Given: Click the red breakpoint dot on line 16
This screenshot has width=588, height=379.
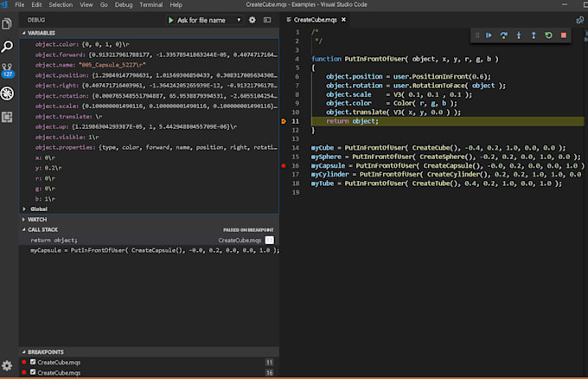Looking at the screenshot, I should pos(284,165).
